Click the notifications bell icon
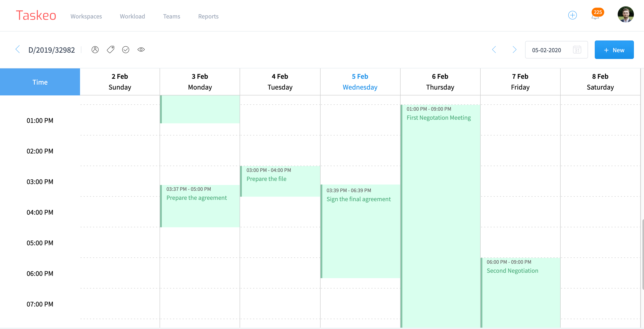Screen dimensions: 644x329 [595, 16]
